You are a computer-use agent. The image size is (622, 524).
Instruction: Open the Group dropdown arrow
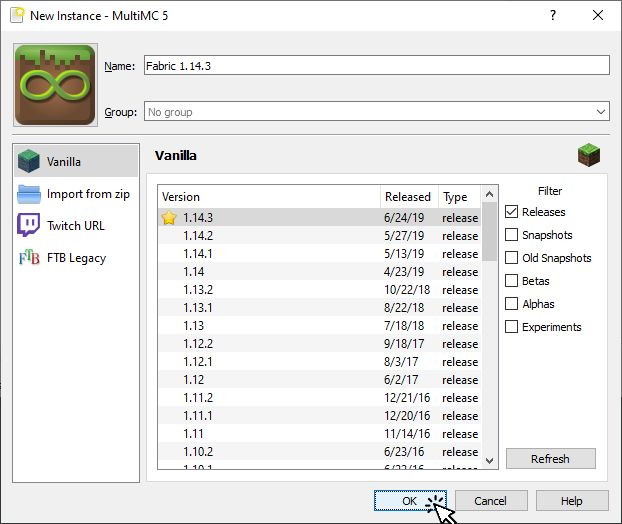coord(601,112)
